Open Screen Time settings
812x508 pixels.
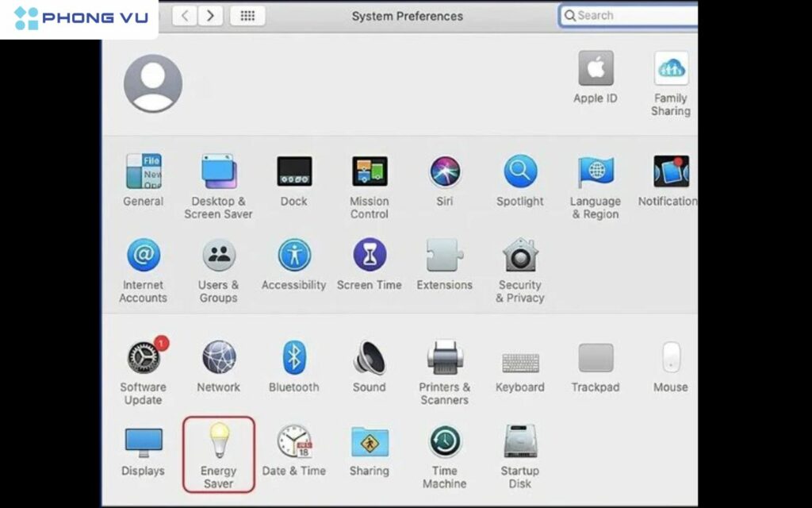point(370,256)
